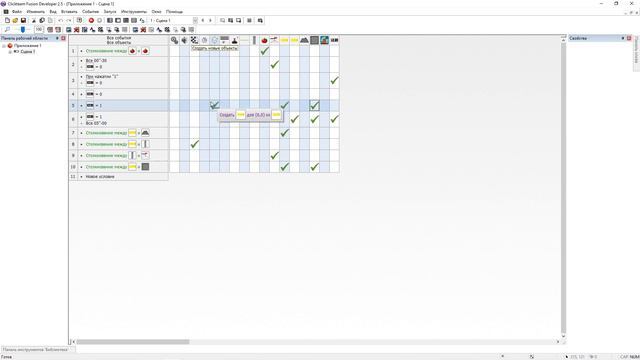Select the gray square object column header
The width and height of the screenshot is (640, 360).
tap(314, 40)
